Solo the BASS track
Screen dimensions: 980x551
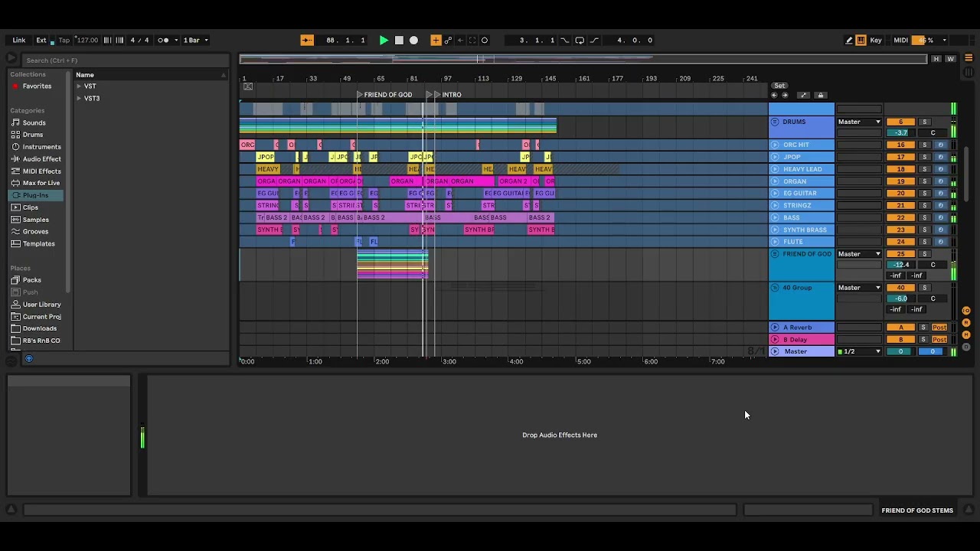tap(924, 217)
